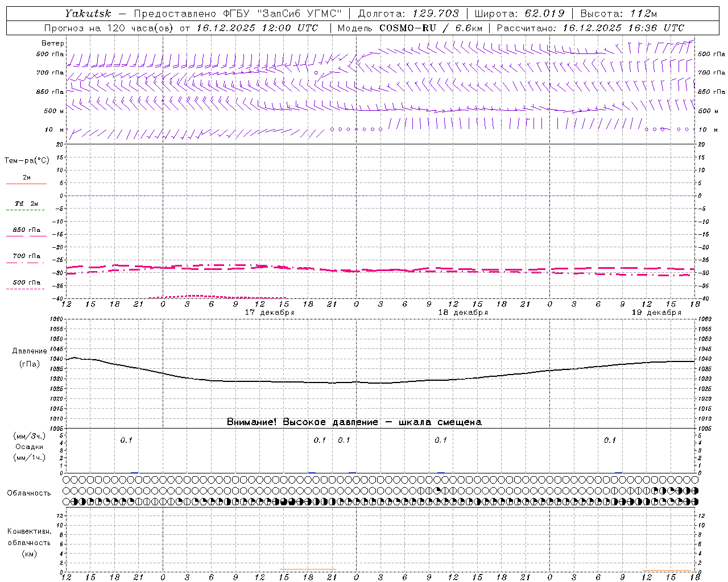Click the "Тем-ра(°C)" temperature panel label
Viewport: 728px width, 582px height.
27,161
